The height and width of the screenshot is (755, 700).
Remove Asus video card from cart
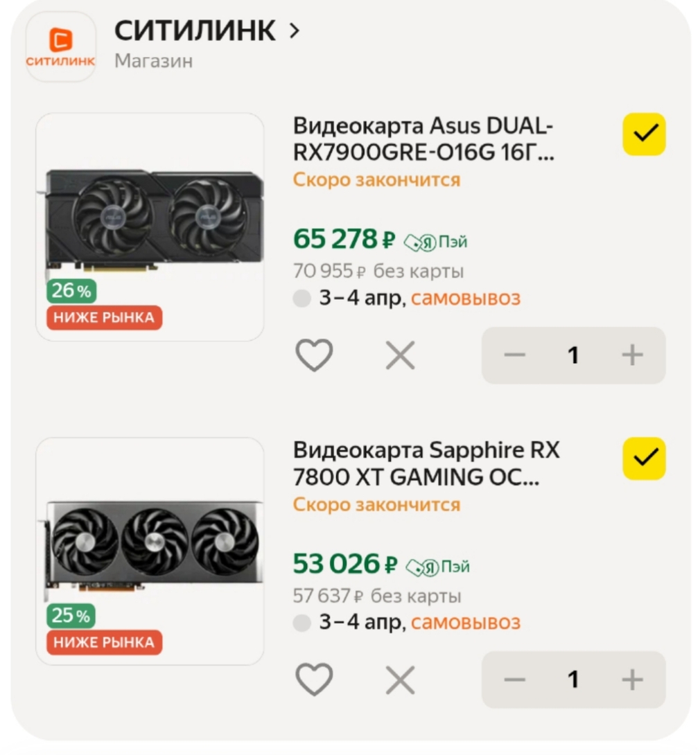click(400, 355)
